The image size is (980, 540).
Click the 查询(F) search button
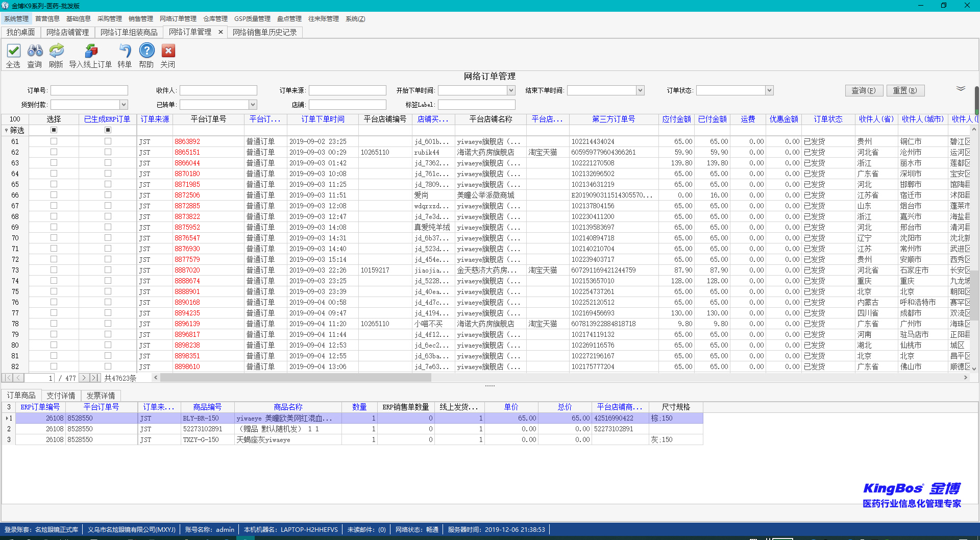click(x=863, y=90)
